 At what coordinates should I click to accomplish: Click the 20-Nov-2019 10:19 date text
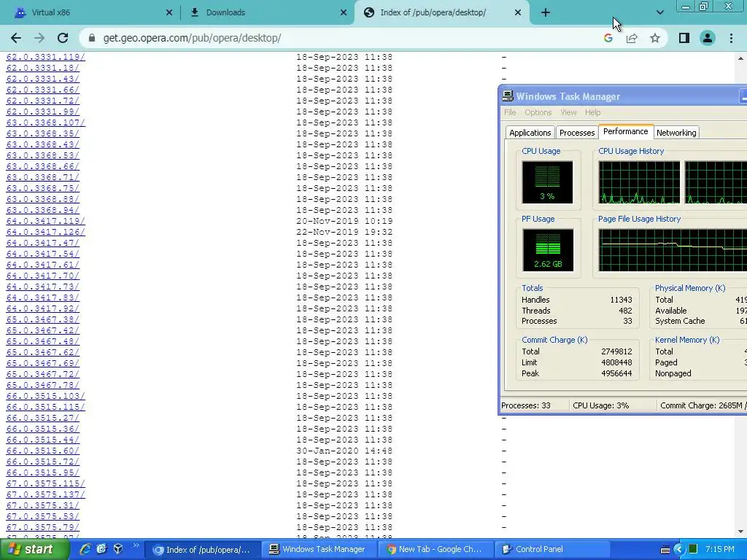click(x=344, y=221)
